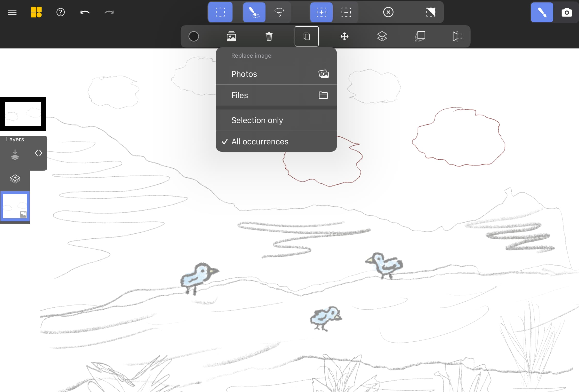The height and width of the screenshot is (392, 579).
Task: Toggle the camera capture button
Action: point(567,12)
